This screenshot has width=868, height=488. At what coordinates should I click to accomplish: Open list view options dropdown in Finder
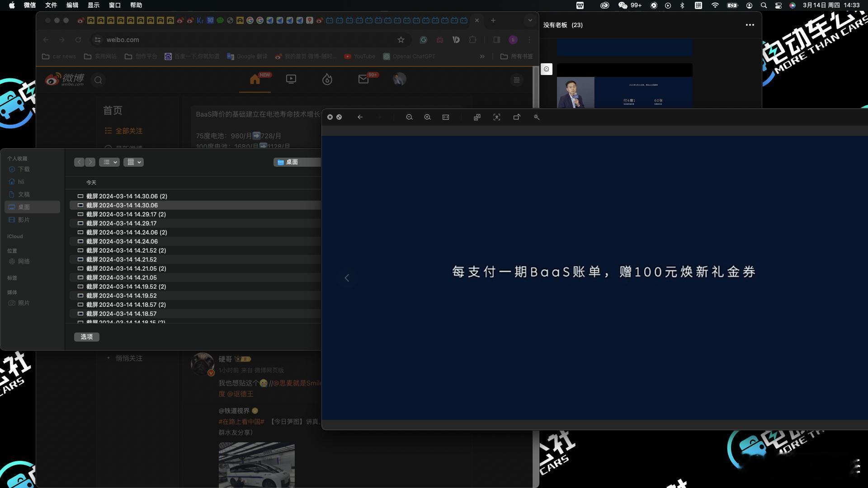109,162
